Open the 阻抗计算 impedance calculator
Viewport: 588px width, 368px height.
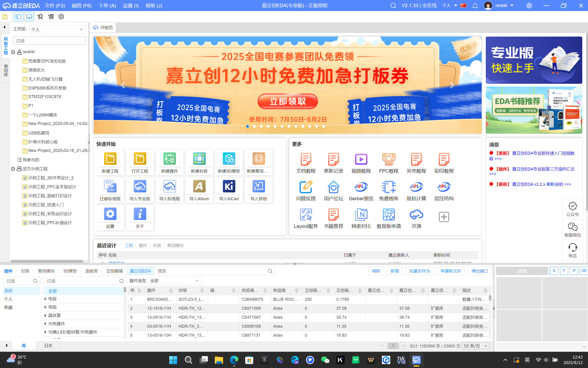pos(416,190)
